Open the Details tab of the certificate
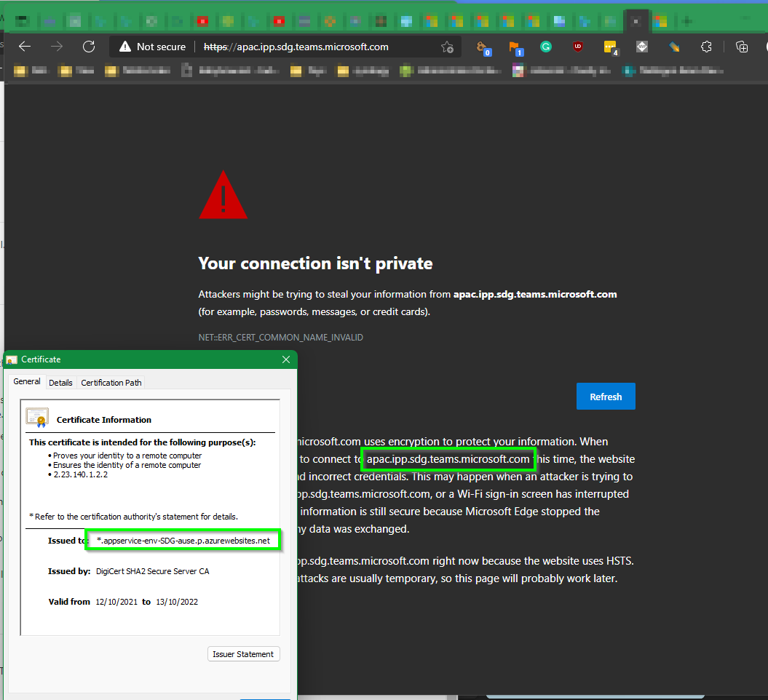The width and height of the screenshot is (768, 700). click(x=60, y=382)
